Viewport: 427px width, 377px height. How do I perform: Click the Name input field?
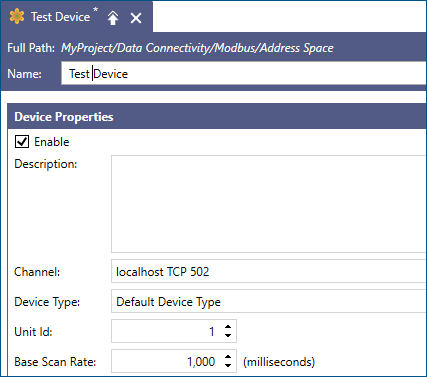tap(244, 74)
